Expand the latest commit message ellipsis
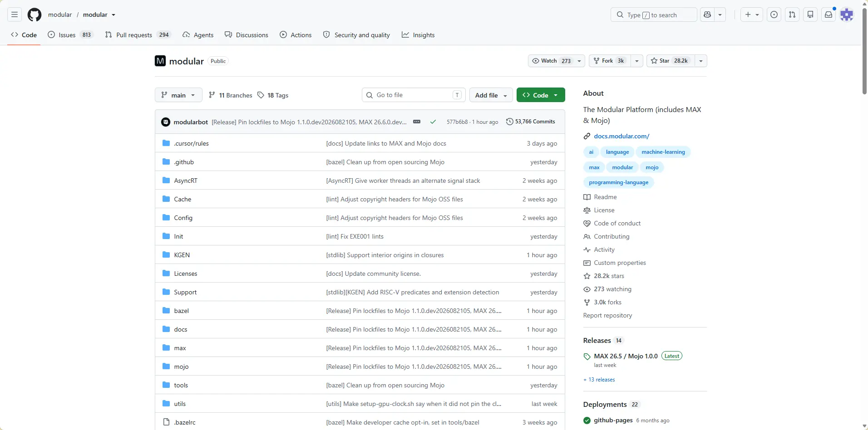The height and width of the screenshot is (430, 868). point(417,122)
